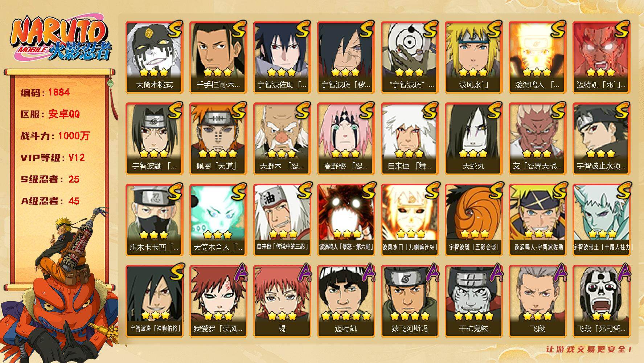The image size is (644, 363).
Task: Click the Naruto Mobile 火影忍者 logo
Action: coord(61,39)
